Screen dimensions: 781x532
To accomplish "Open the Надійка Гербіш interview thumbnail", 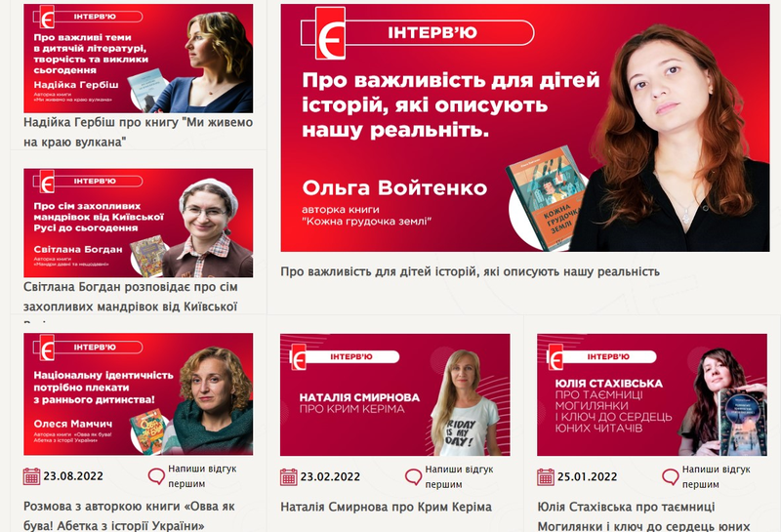I will 138,59.
